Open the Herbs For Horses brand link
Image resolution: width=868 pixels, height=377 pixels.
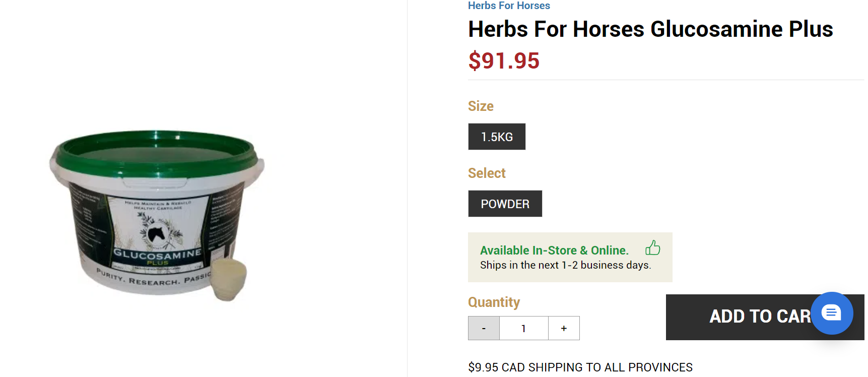[509, 6]
